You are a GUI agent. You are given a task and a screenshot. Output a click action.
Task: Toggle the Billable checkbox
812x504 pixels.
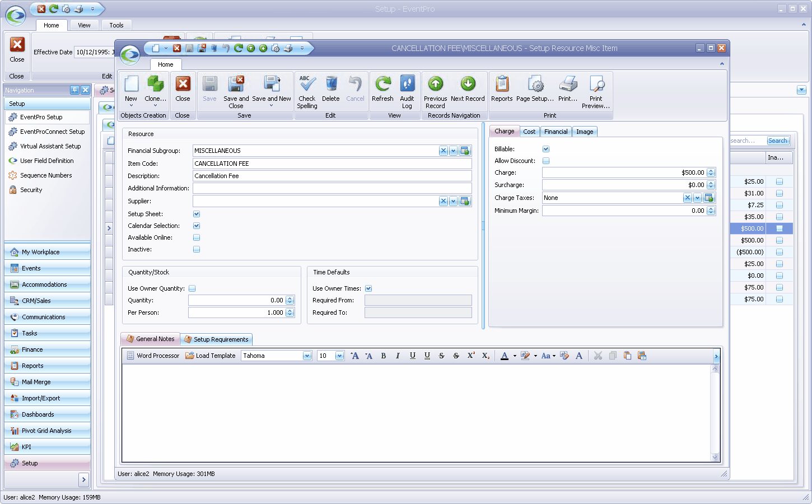pos(546,149)
